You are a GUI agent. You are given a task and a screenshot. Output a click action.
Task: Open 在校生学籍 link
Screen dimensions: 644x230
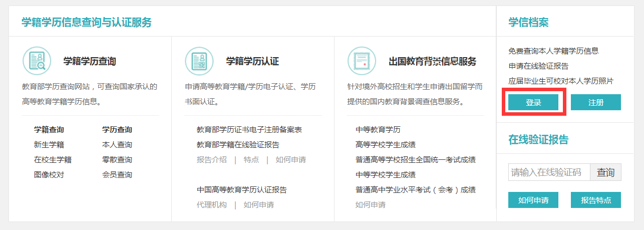pyautogui.click(x=53, y=160)
